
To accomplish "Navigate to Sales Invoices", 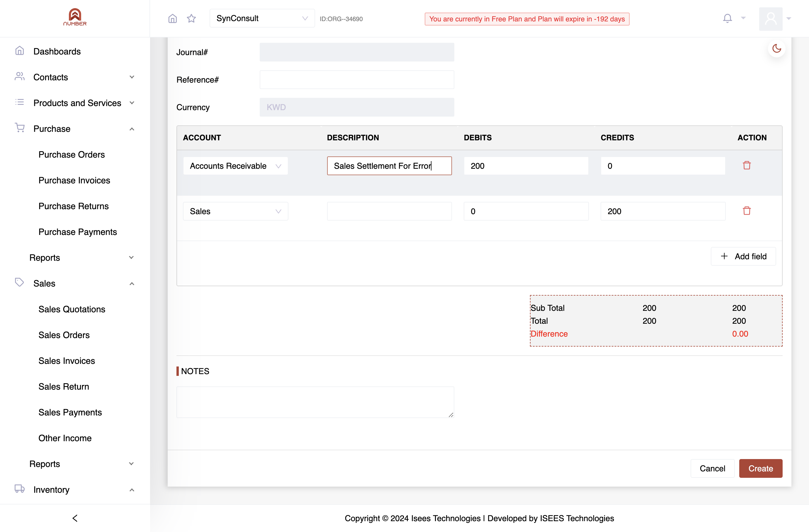I will [67, 361].
